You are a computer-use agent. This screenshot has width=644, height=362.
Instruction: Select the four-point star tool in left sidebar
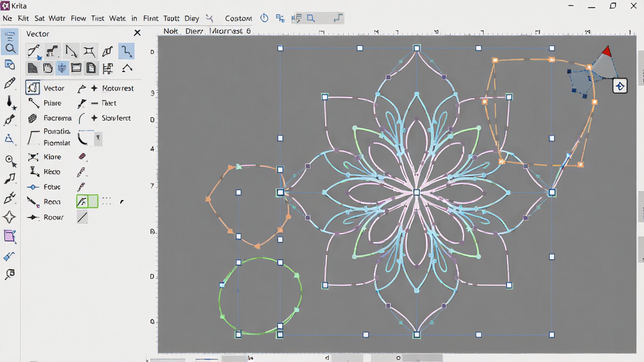[9, 217]
